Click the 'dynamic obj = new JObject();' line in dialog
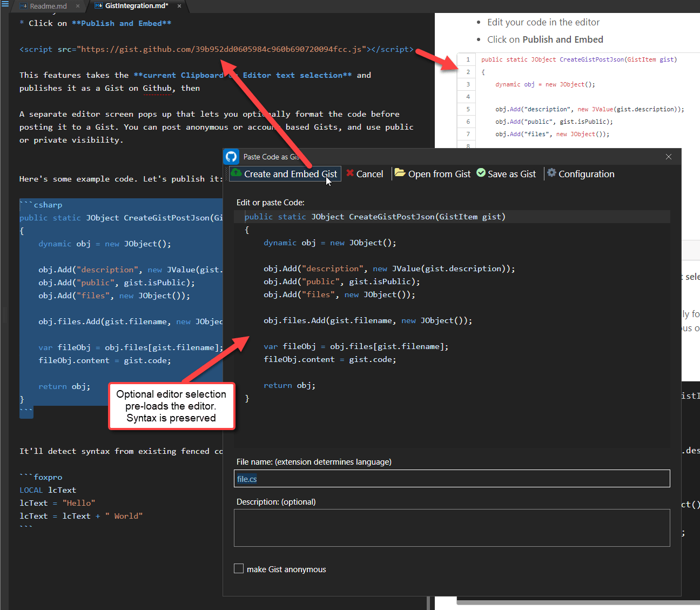 pos(330,243)
